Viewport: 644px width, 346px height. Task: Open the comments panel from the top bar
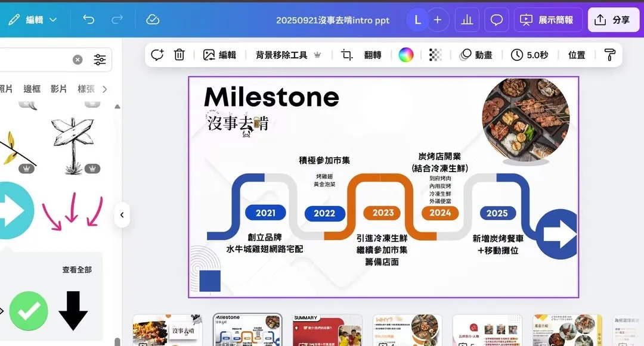496,20
